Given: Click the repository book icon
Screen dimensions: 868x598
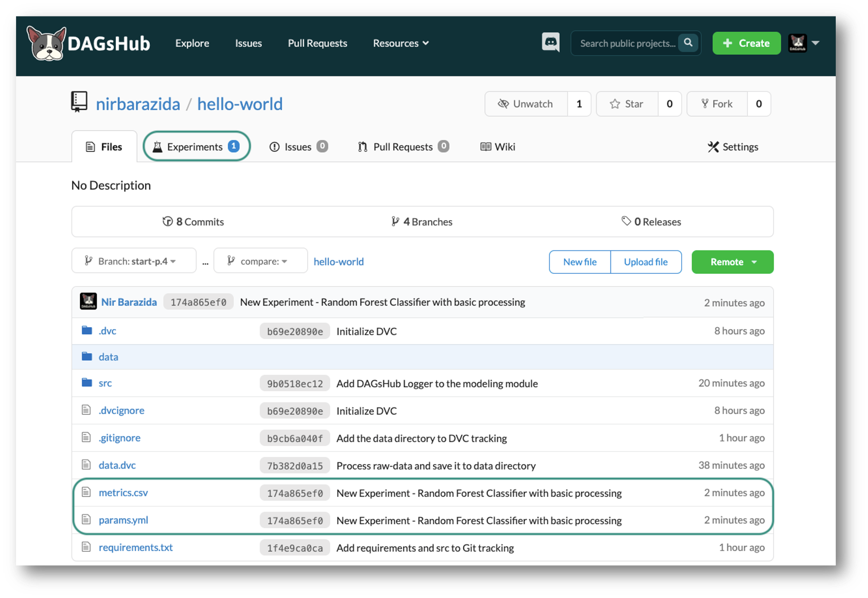Looking at the screenshot, I should tap(79, 102).
